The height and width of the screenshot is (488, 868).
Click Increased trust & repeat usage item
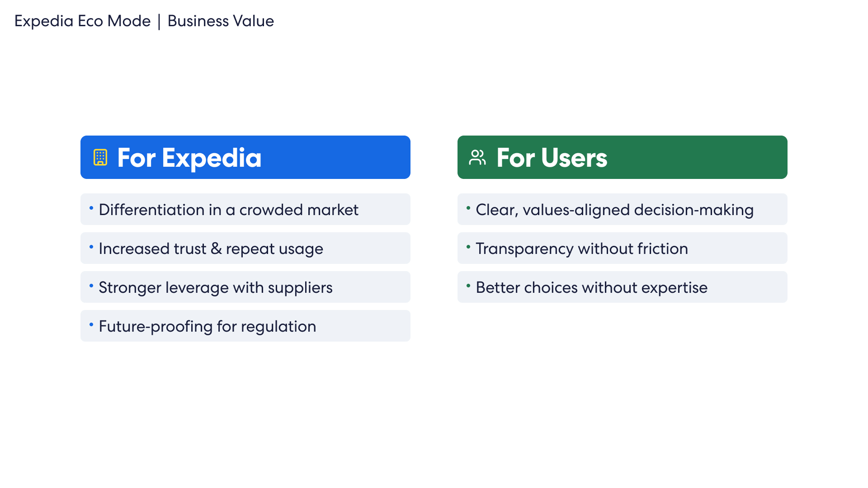tap(211, 249)
